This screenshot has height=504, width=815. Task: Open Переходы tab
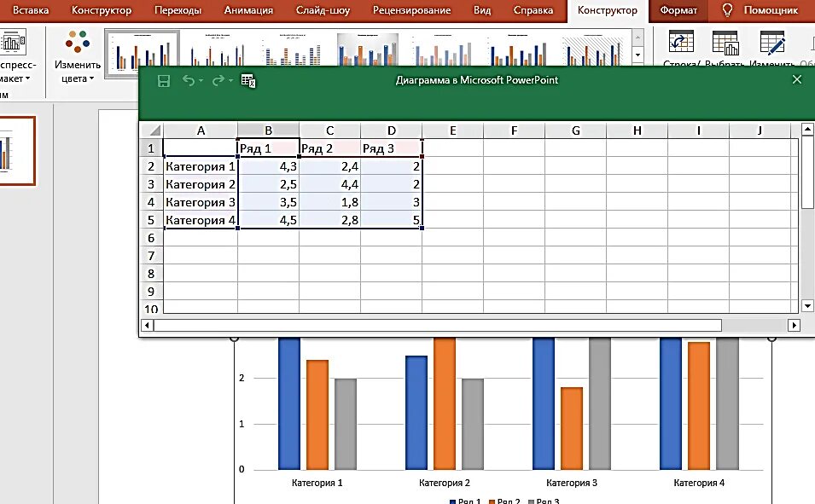[x=178, y=10]
